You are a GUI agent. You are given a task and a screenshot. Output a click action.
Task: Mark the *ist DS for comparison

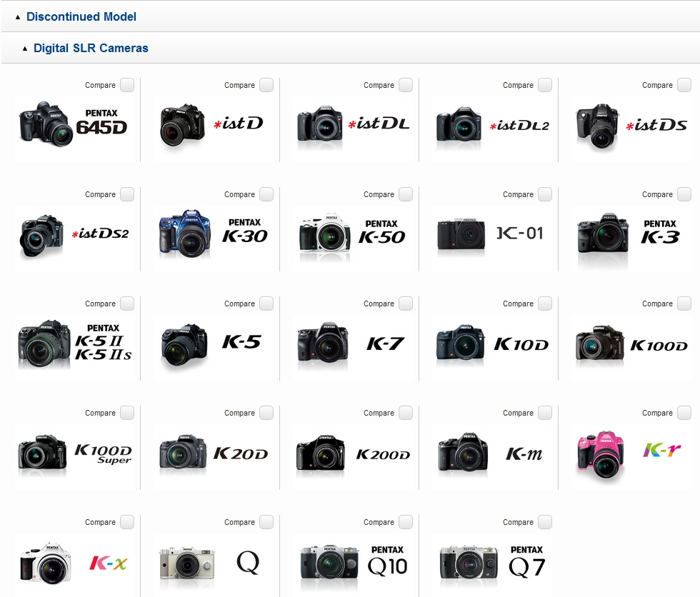684,85
